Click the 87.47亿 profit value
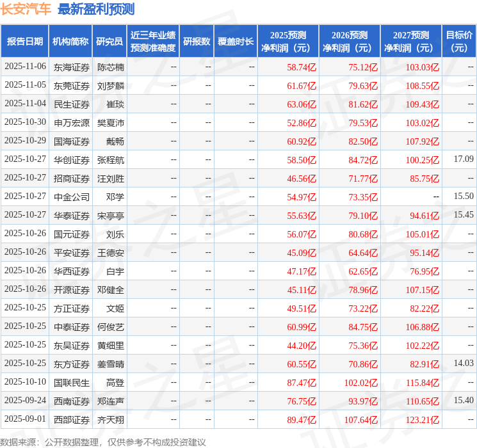 pos(302,383)
